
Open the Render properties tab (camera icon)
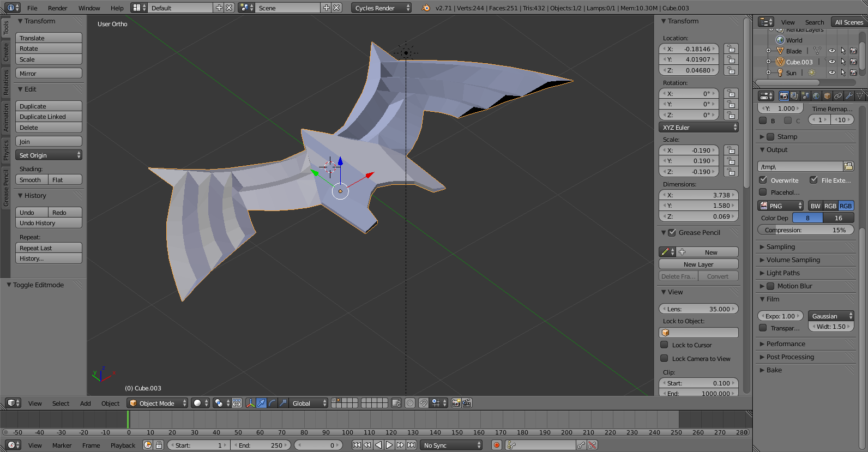click(783, 96)
